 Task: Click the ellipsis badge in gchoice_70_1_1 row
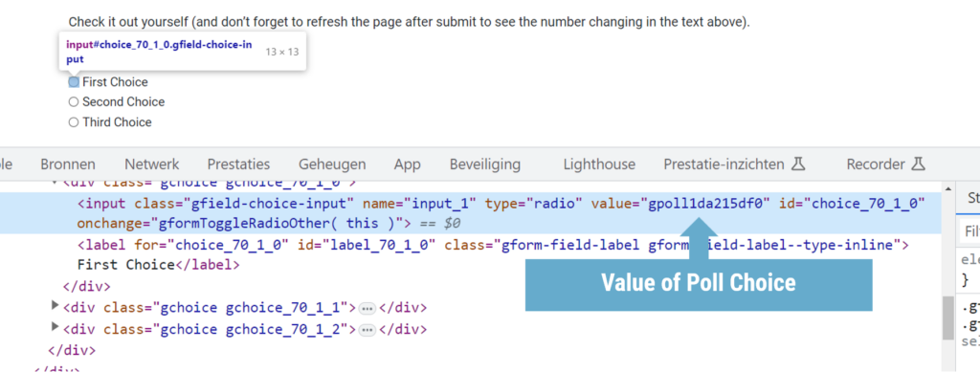tap(367, 308)
